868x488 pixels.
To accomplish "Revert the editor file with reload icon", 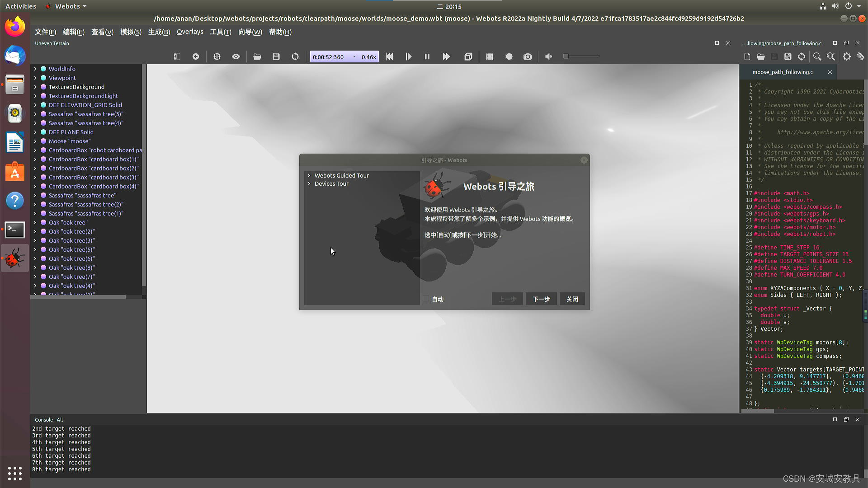I will [802, 56].
